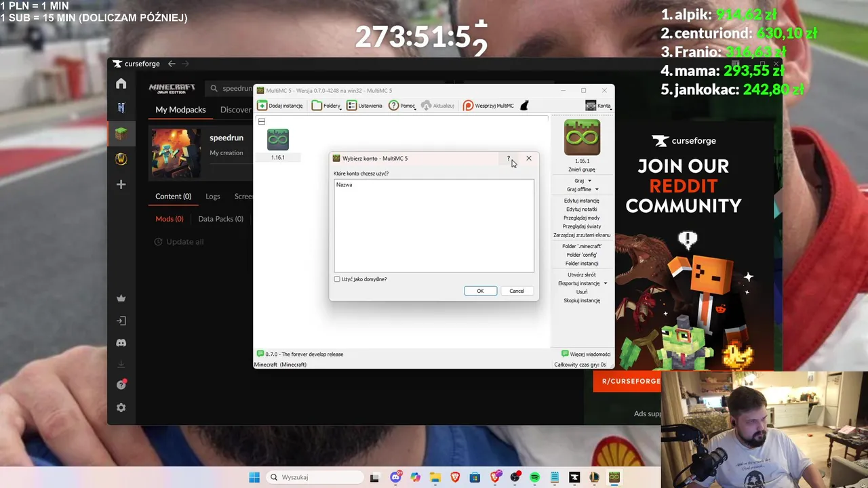
Task: Open the Pomoc toolbar dropdown
Action: coord(402,106)
